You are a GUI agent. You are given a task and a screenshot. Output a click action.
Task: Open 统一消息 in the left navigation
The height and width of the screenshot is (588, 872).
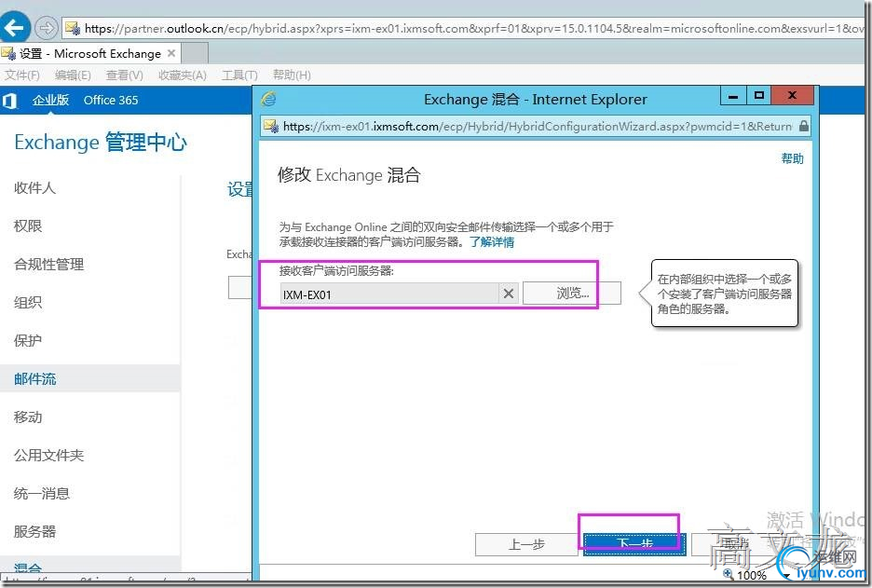pyautogui.click(x=42, y=494)
